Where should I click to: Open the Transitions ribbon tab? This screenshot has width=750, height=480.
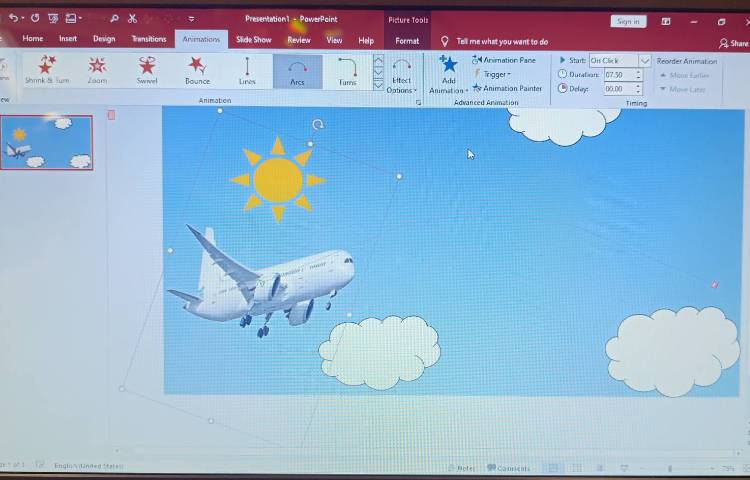click(x=149, y=40)
